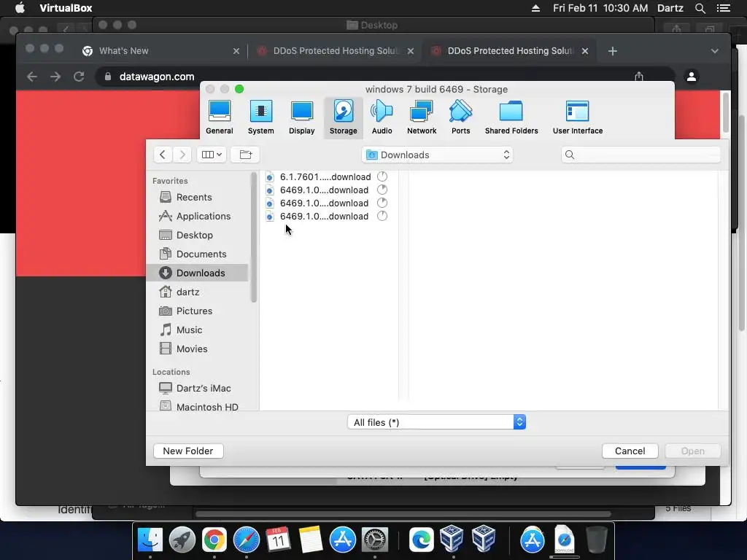Open the Ports settings pane
The height and width of the screenshot is (560, 747).
tap(461, 117)
